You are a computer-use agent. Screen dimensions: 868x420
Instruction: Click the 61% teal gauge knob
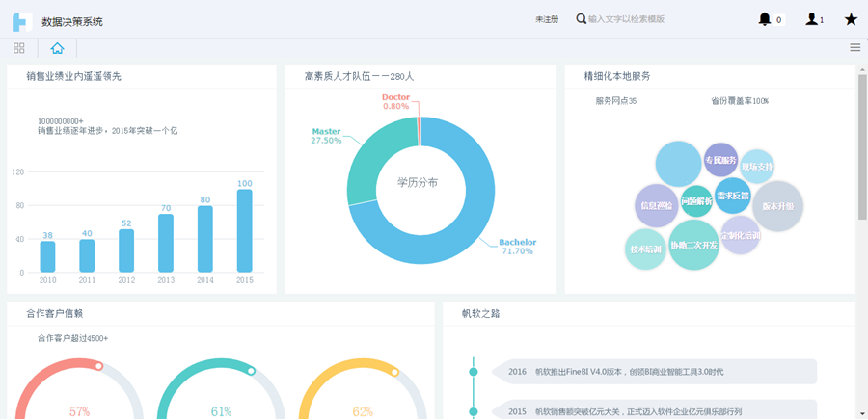(x=252, y=371)
